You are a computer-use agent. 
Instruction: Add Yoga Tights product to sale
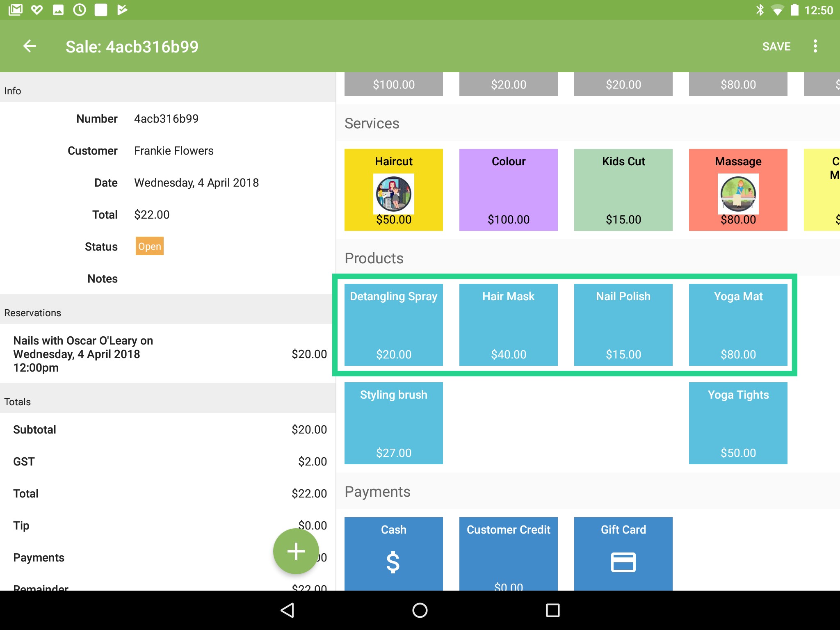(738, 423)
